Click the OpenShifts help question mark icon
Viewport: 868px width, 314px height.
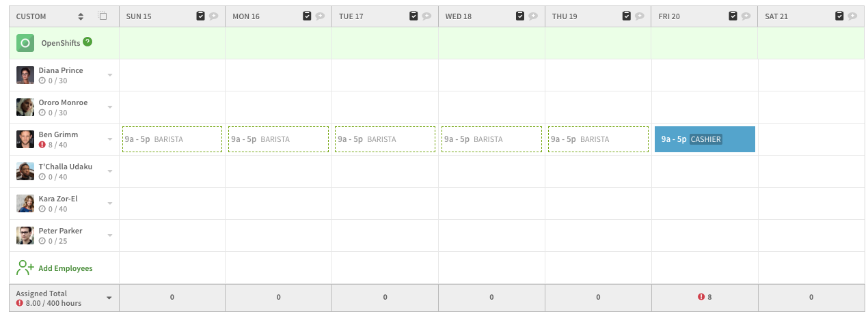pyautogui.click(x=87, y=42)
